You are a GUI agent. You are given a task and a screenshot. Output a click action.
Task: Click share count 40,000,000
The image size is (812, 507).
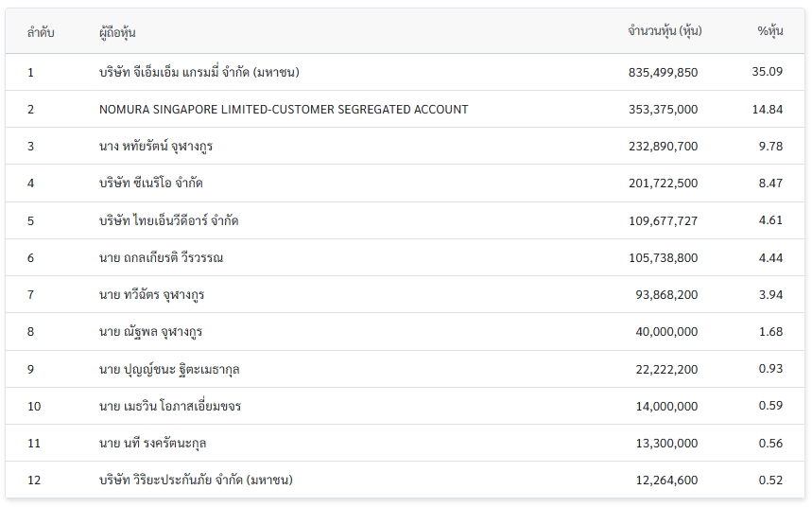[x=666, y=332]
